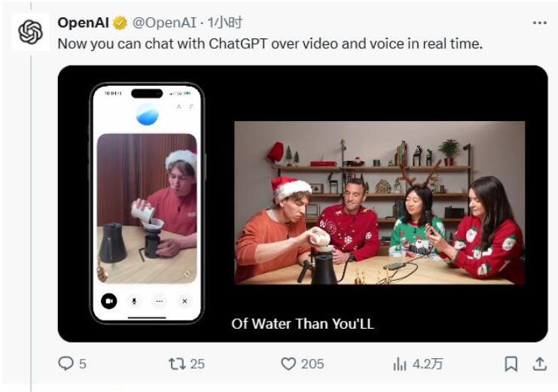Click the share upload icon

[539, 363]
